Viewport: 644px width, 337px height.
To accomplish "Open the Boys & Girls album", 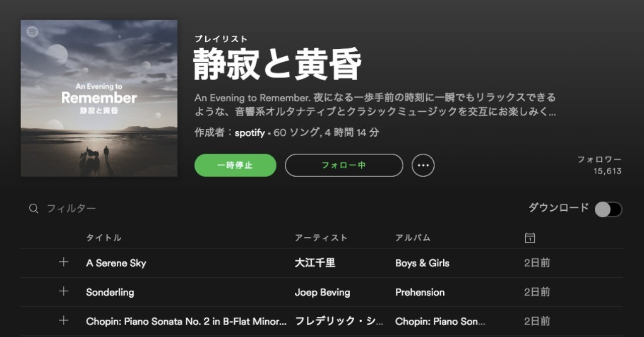I will (x=423, y=263).
